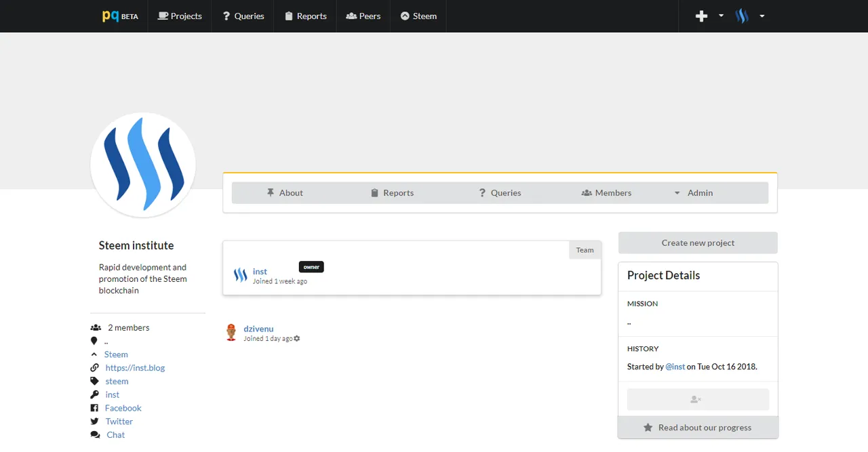
Task: Switch to the About tab
Action: click(285, 192)
